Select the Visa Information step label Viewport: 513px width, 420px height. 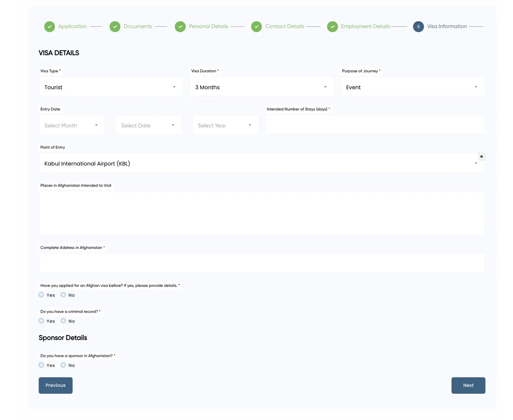coord(447,26)
